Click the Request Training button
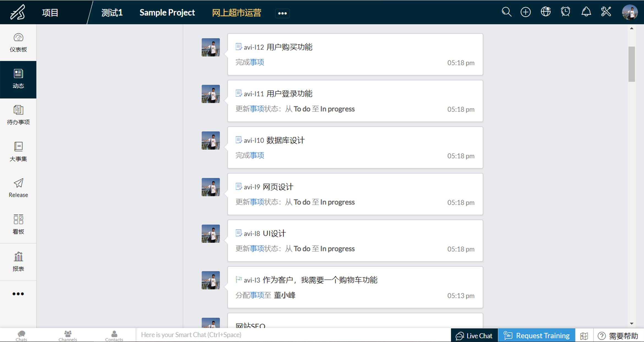 [x=536, y=335]
